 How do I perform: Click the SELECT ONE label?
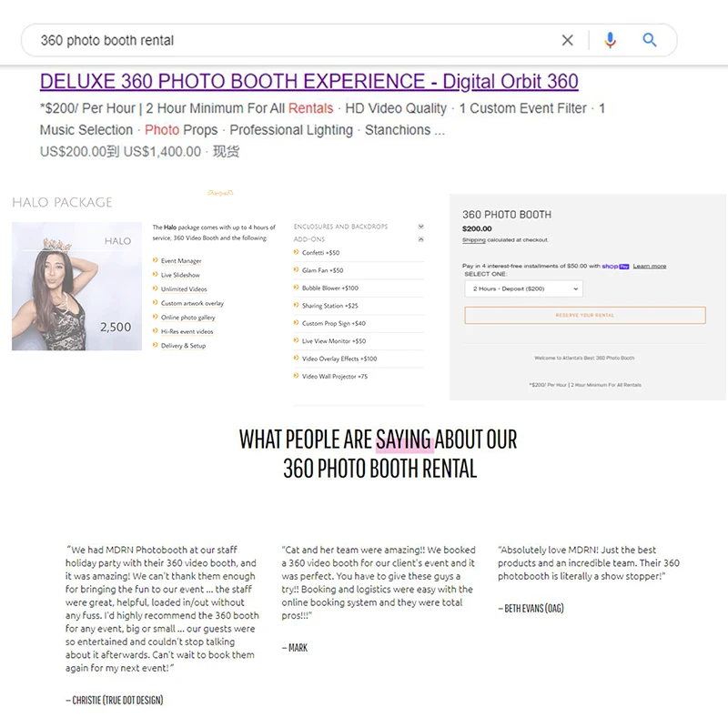tap(485, 275)
